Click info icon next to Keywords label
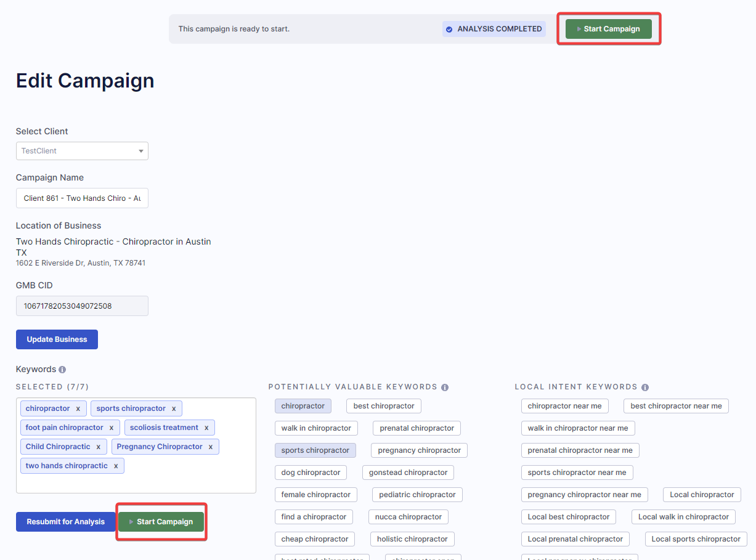 62,370
